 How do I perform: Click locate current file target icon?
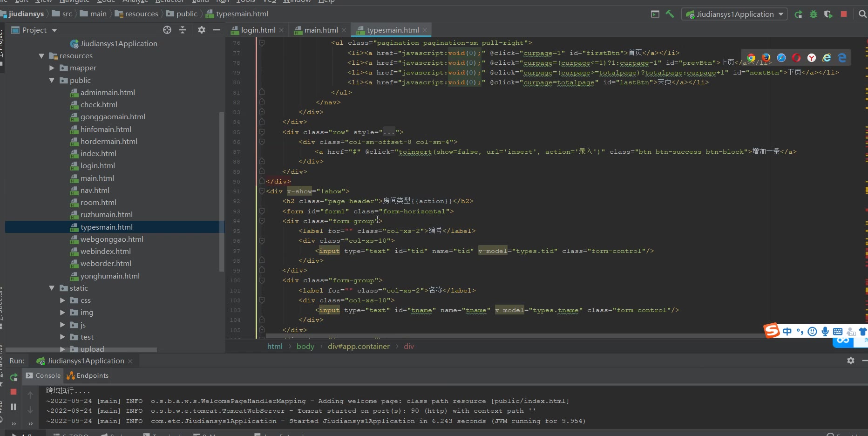click(x=167, y=30)
